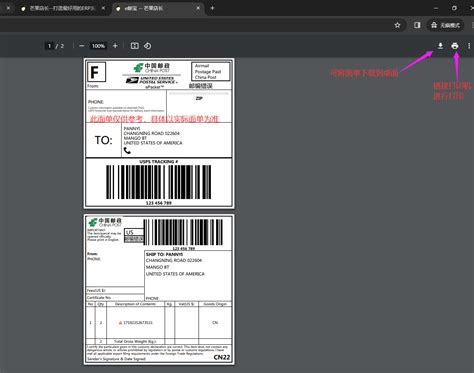Print the shipping label
Image resolution: width=474 pixels, height=373 pixels.
coord(455,46)
